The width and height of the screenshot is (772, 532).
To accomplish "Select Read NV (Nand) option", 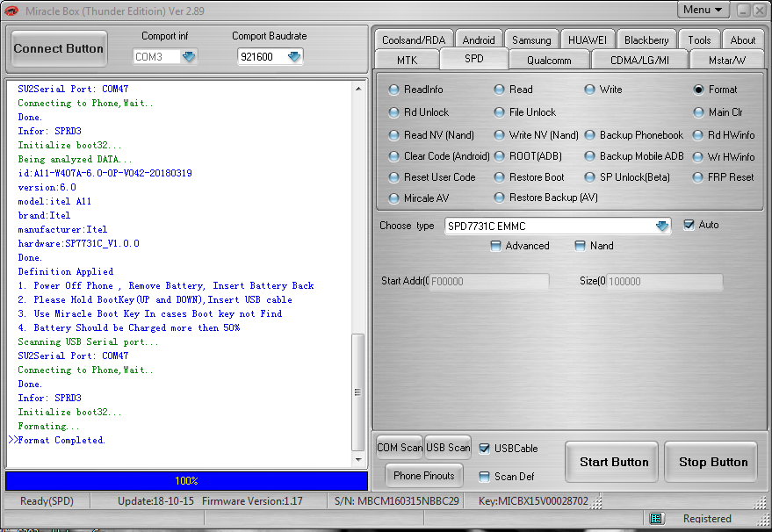I will coord(431,135).
